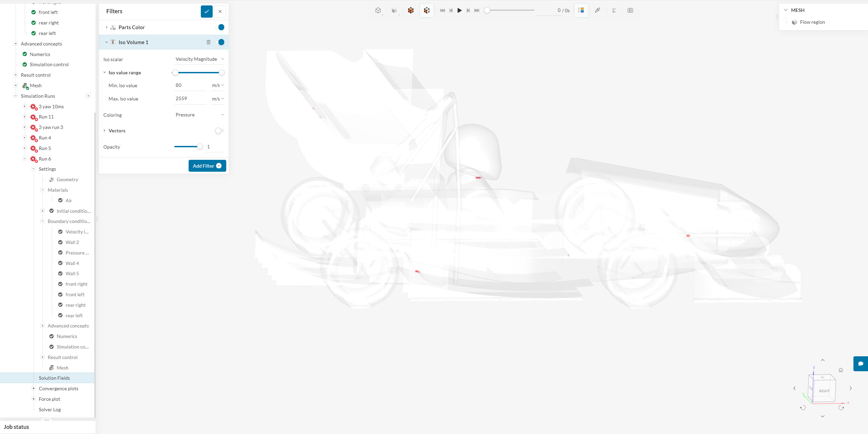The image size is (868, 434).
Task: Select Convergence plots in the tree
Action: [x=58, y=389]
